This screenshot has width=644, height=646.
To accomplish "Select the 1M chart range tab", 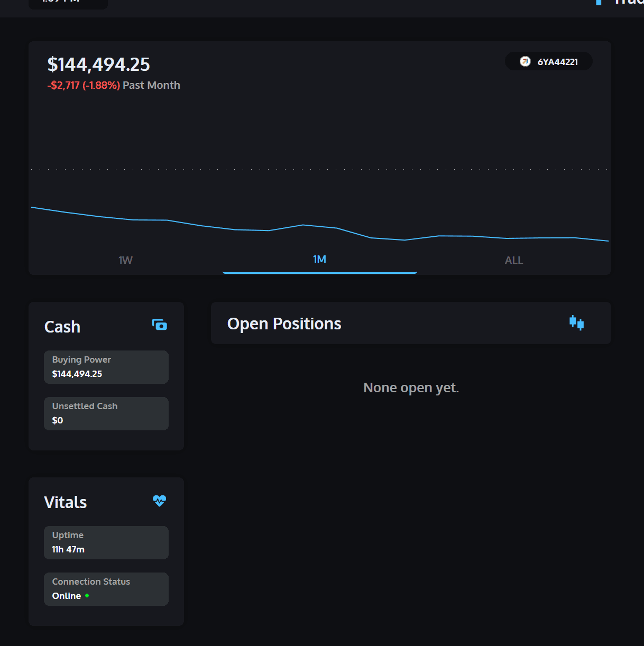I will pyautogui.click(x=319, y=259).
